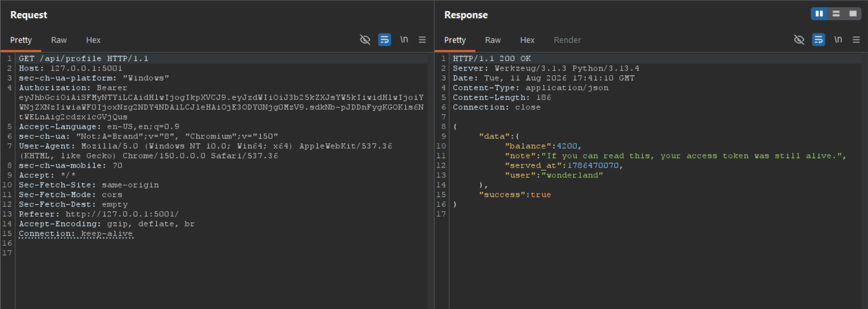Switch to the Request Hex tab
Screen dimensions: 868x309
[93, 40]
